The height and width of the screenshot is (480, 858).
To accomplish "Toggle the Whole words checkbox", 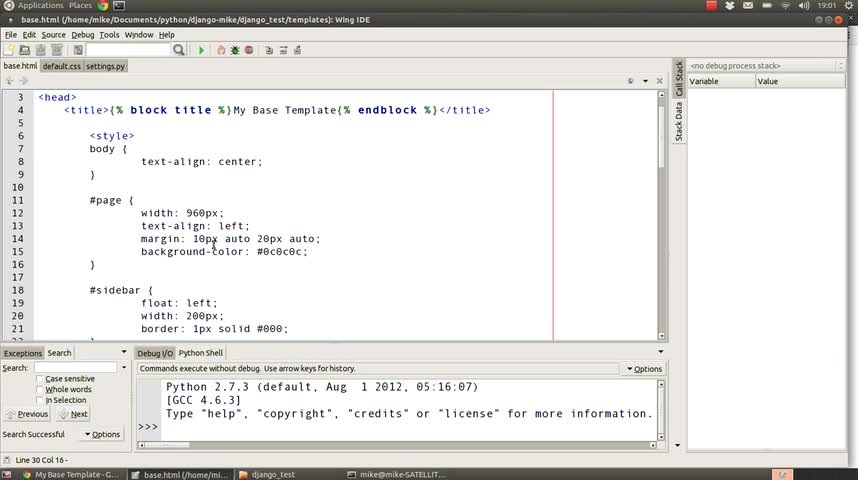I will click(39, 389).
